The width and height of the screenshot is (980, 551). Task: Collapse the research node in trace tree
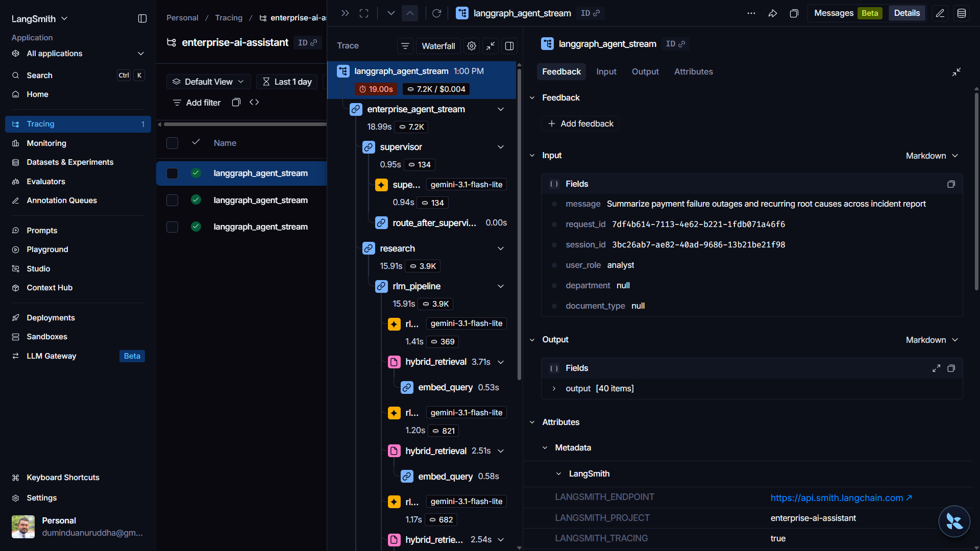[501, 248]
